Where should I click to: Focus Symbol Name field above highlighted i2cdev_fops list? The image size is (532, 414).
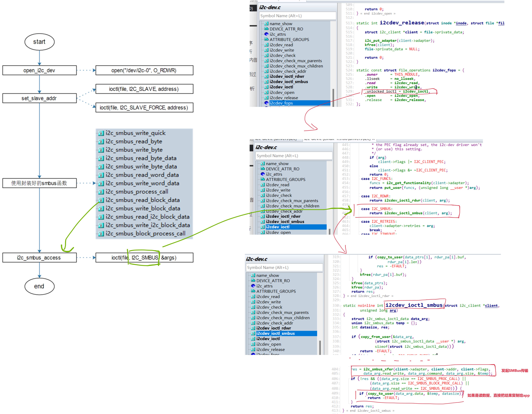point(297,16)
